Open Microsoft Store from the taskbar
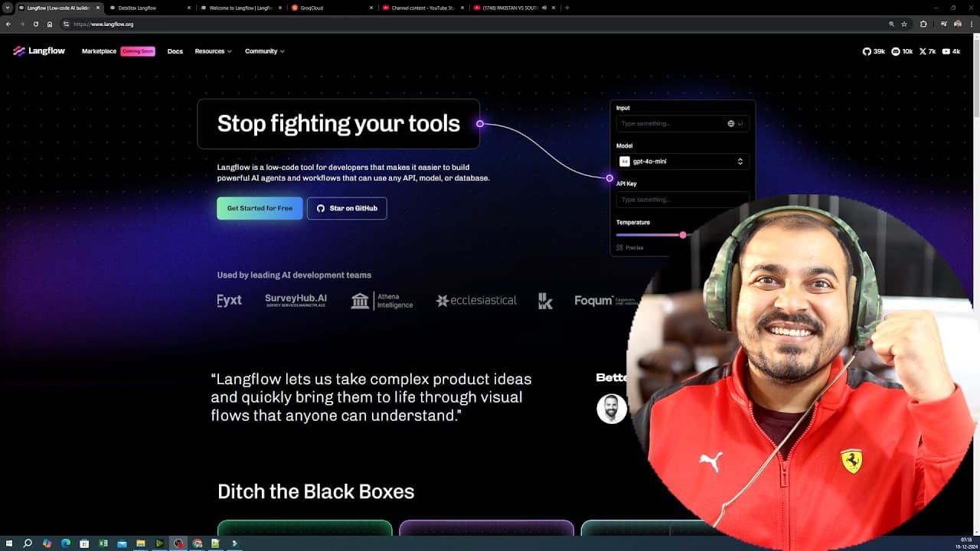This screenshot has width=980, height=551. pos(84,543)
